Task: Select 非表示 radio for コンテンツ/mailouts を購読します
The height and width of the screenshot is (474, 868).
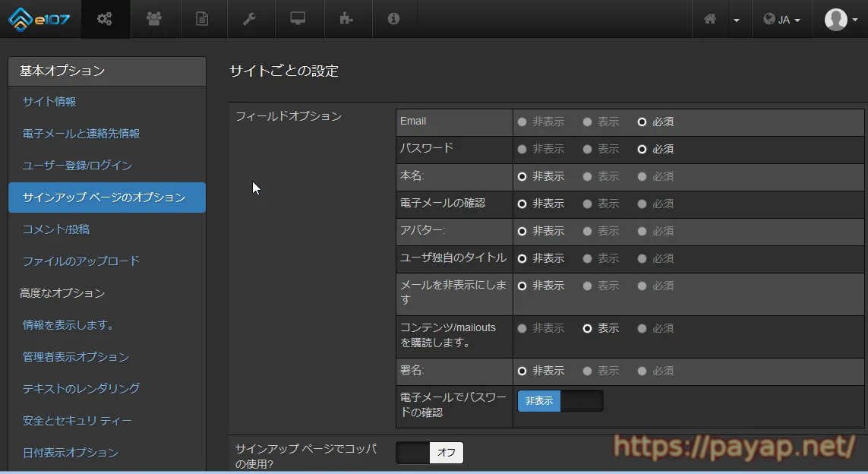Action: (x=522, y=328)
